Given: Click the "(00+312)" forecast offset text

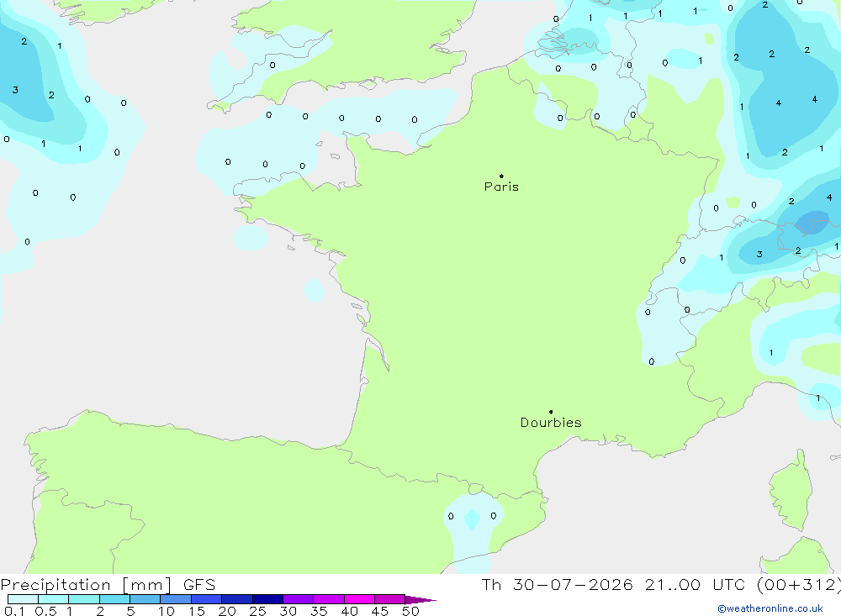Looking at the screenshot, I should 799,585.
